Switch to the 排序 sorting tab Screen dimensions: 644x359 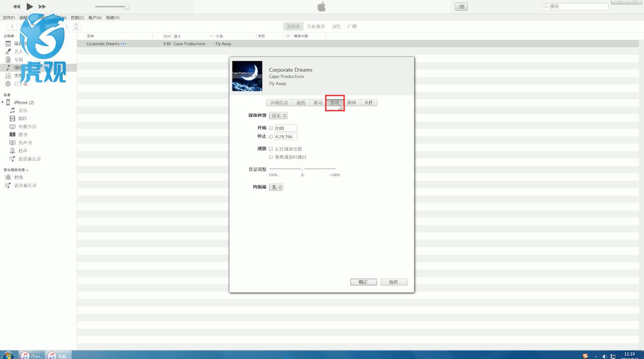[352, 102]
